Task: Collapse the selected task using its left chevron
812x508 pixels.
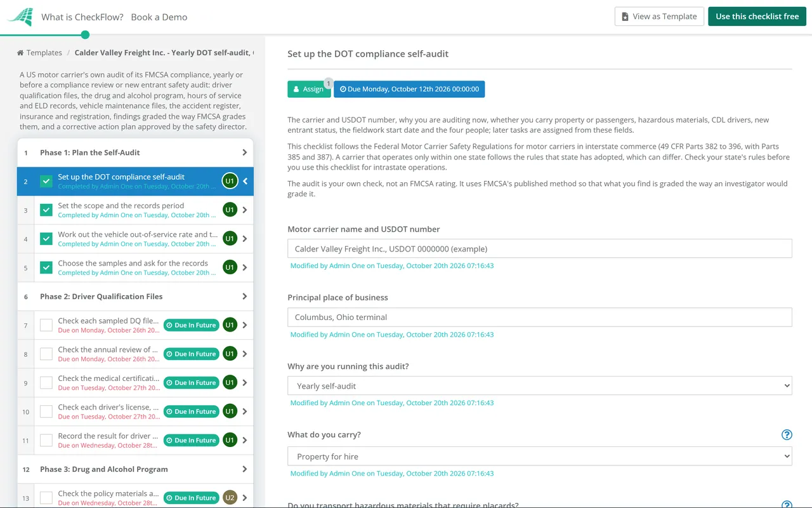Action: pyautogui.click(x=246, y=181)
